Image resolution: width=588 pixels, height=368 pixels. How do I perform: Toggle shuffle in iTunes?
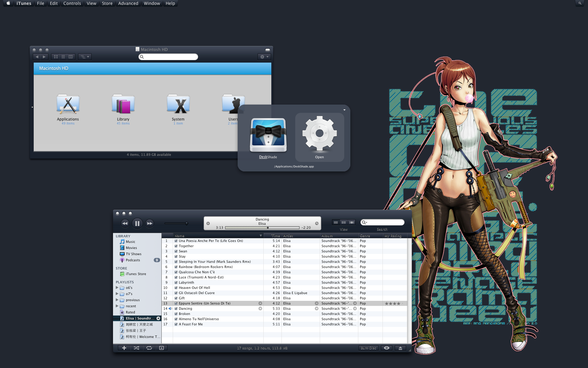click(x=137, y=348)
